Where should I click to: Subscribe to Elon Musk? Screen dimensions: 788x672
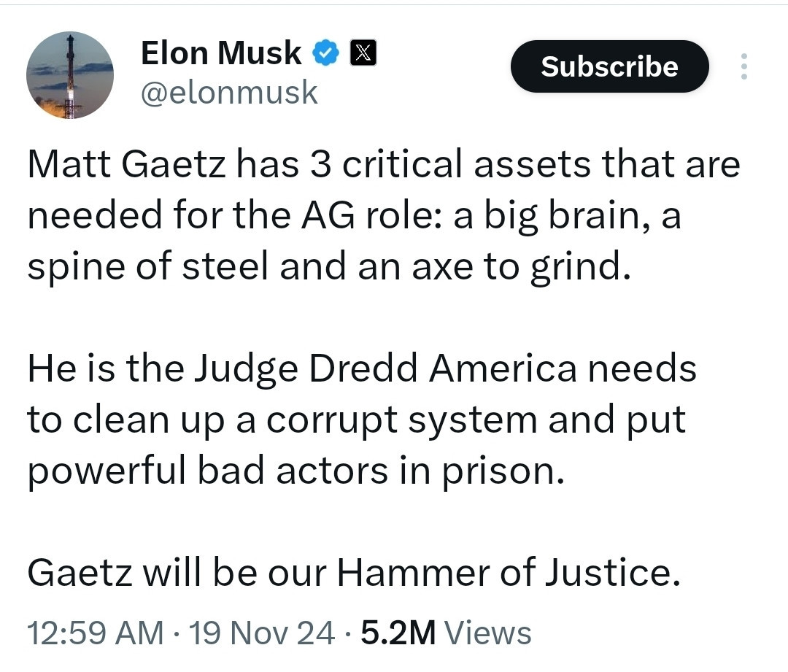(x=609, y=66)
